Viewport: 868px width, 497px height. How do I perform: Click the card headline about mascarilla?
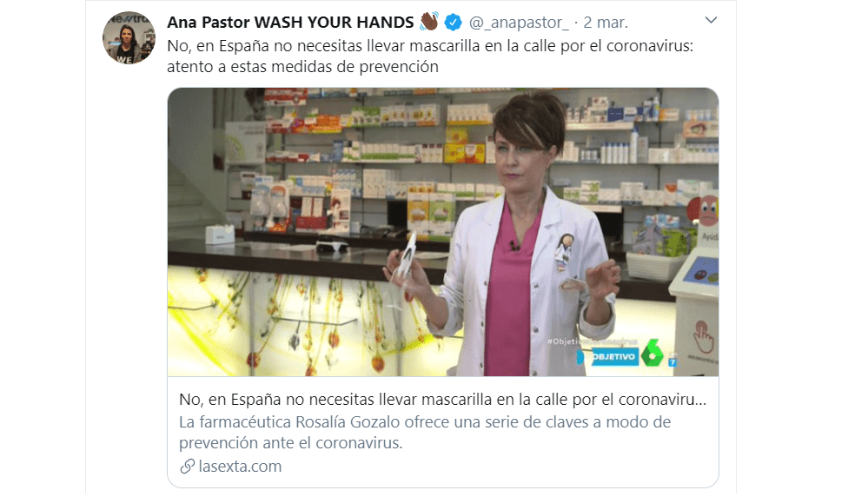pos(443,400)
